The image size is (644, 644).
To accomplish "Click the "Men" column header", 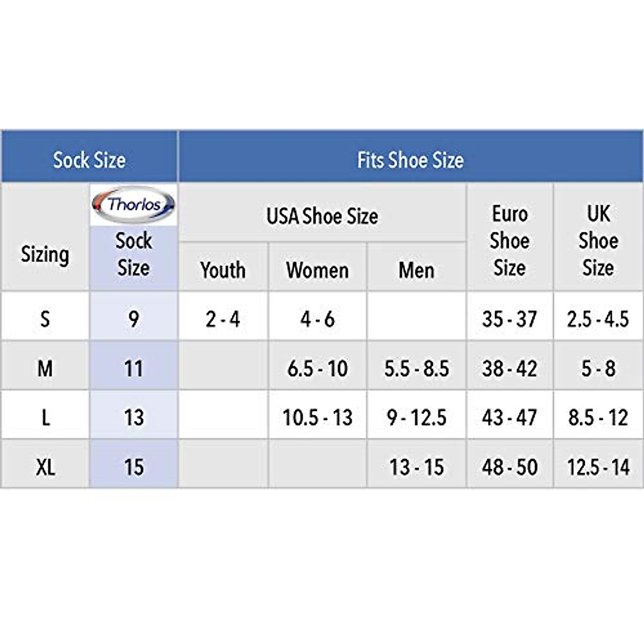I will click(416, 270).
